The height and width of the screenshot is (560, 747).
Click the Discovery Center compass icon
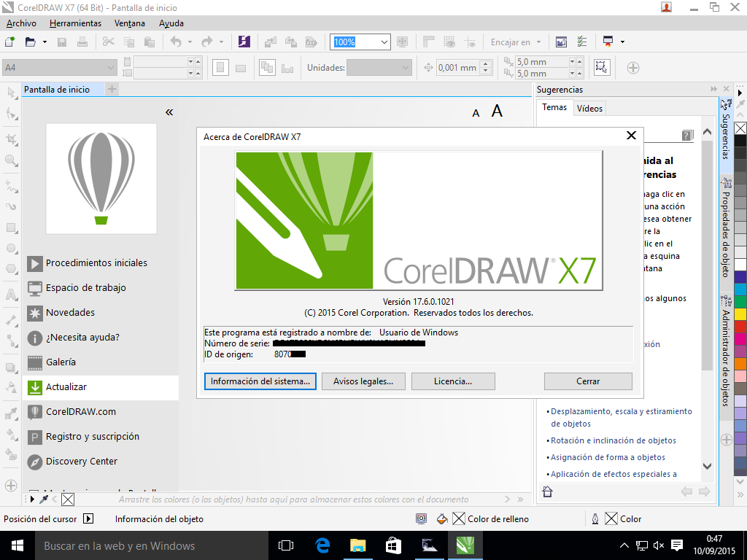[35, 462]
